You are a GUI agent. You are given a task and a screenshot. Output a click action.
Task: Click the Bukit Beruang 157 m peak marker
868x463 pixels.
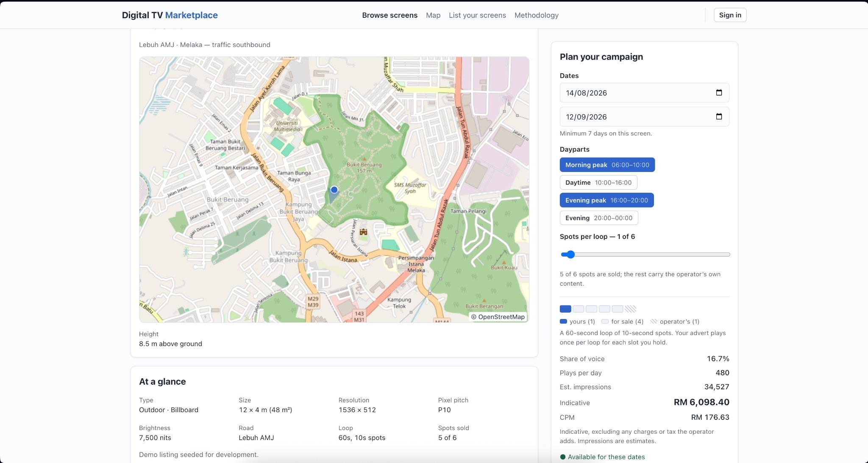point(364,159)
